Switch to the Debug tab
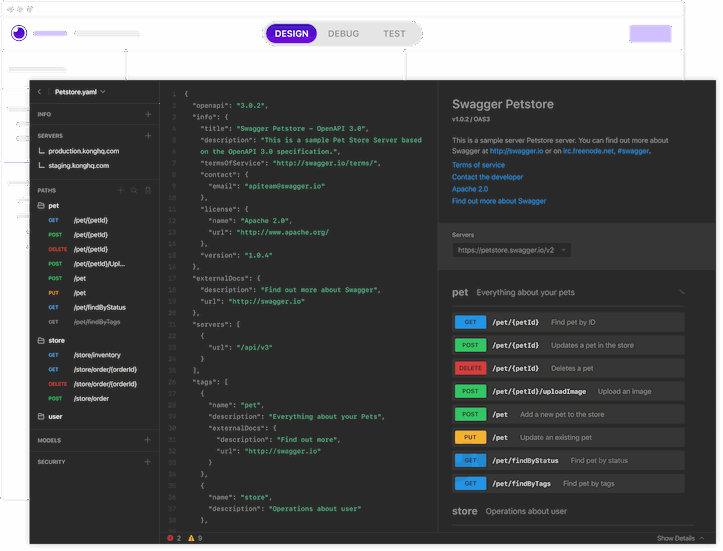 343,33
